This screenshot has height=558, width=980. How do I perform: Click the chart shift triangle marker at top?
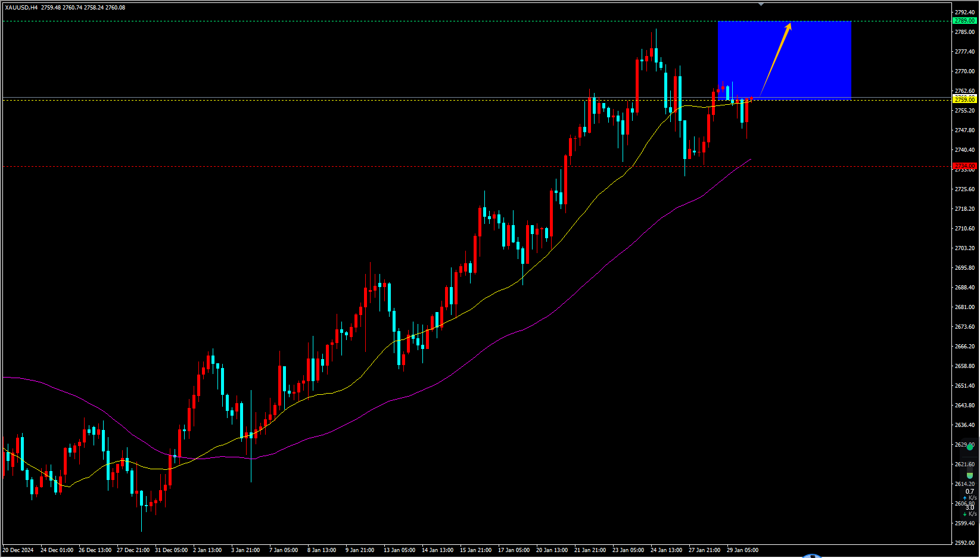(x=761, y=4)
